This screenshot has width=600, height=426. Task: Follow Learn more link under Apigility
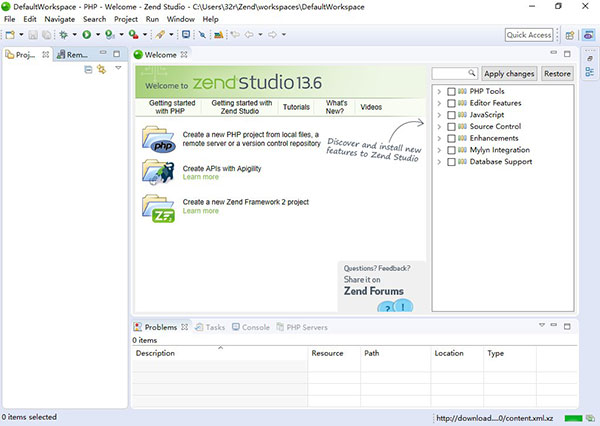click(200, 177)
